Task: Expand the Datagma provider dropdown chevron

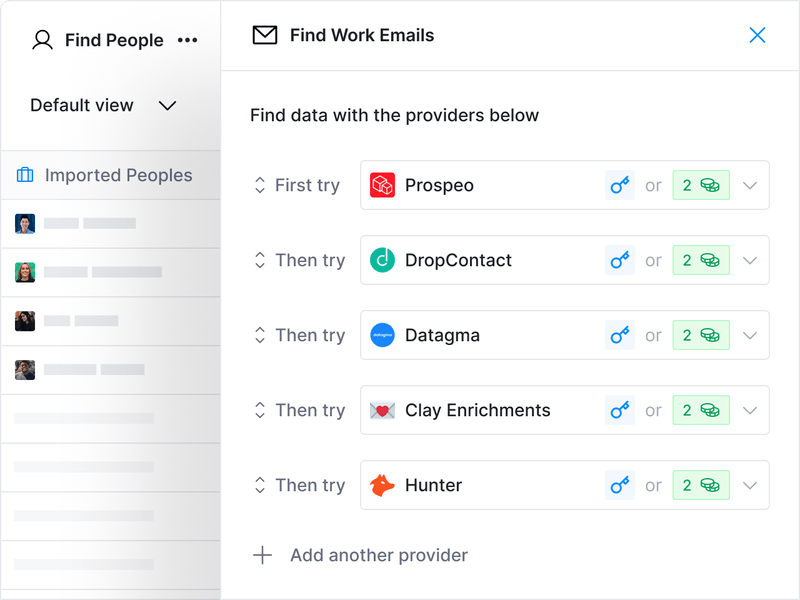Action: (x=749, y=335)
